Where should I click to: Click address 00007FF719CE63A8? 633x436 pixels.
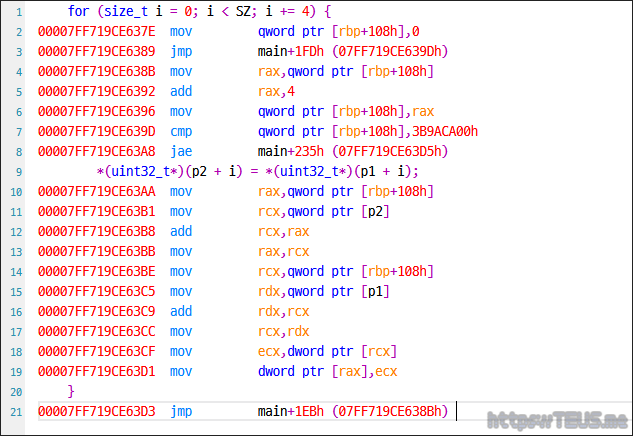(96, 151)
